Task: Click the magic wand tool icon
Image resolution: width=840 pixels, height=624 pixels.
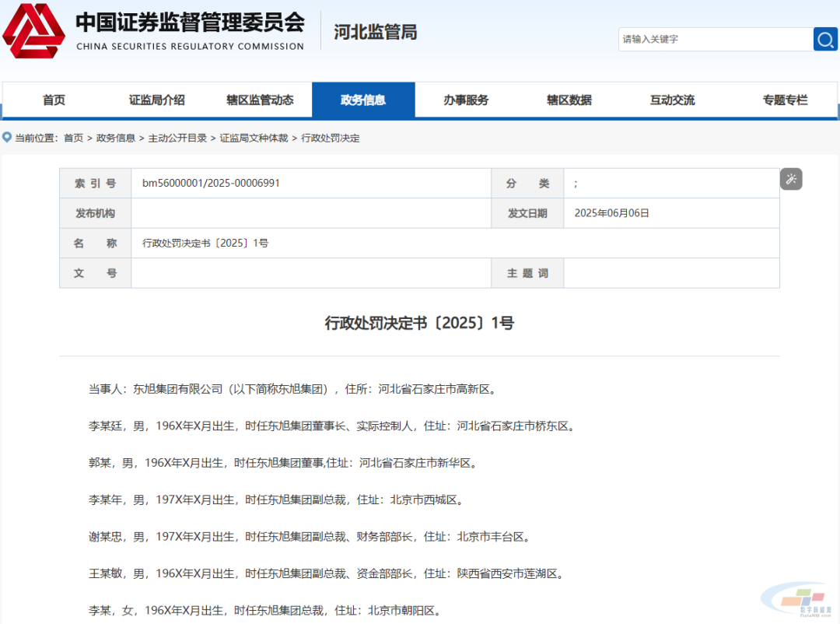Action: [791, 180]
